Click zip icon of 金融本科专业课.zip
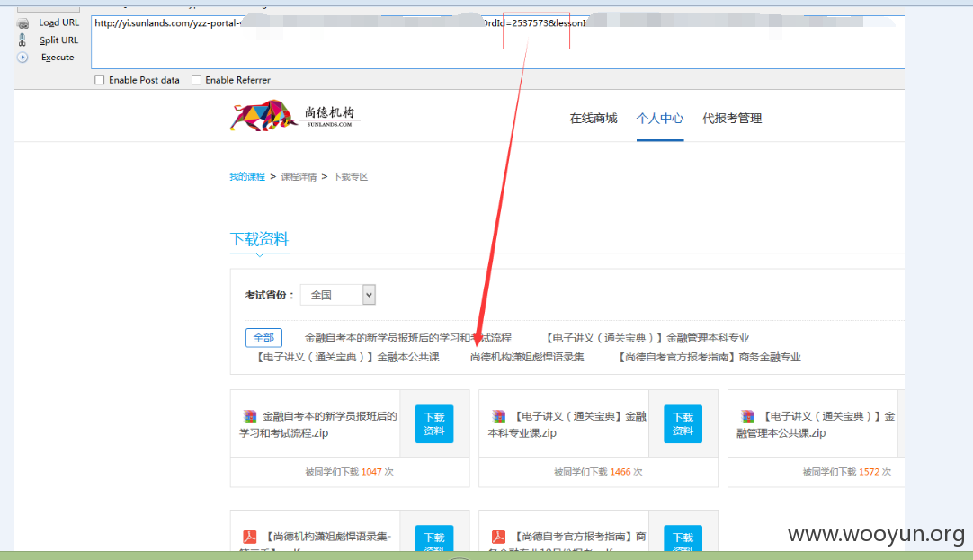This screenshot has width=973, height=560. 498,416
